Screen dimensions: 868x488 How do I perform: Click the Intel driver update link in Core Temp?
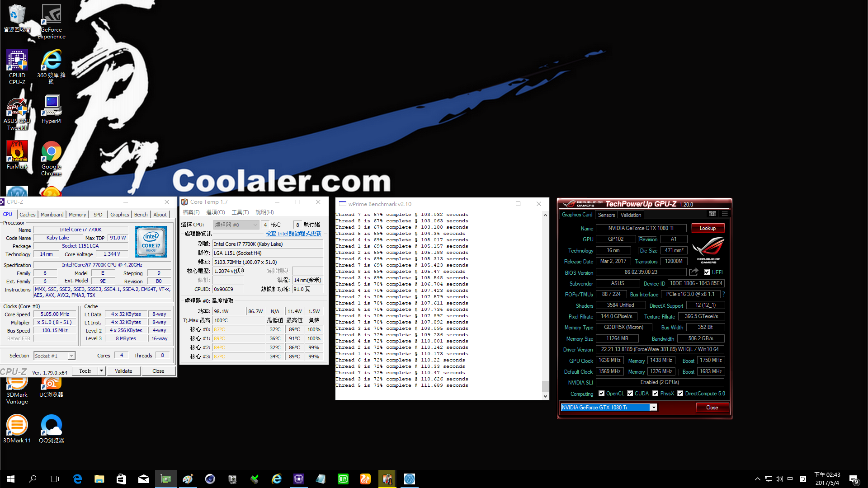(293, 234)
